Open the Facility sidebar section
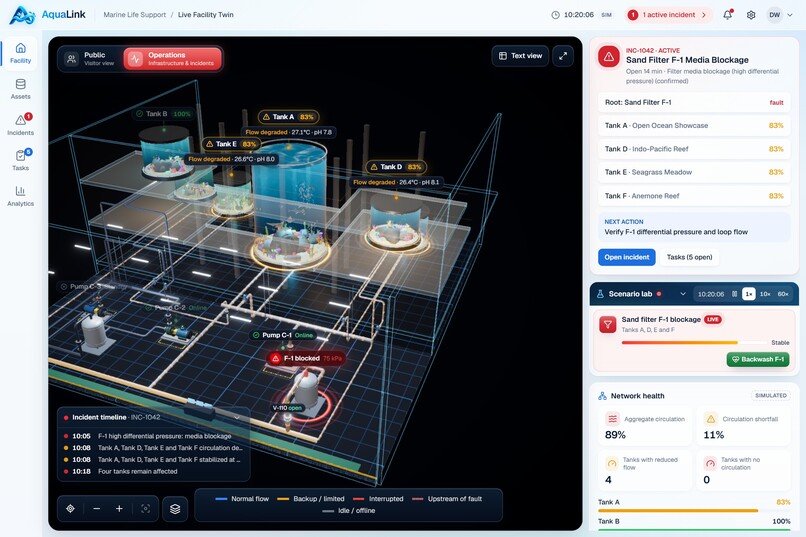 click(20, 53)
